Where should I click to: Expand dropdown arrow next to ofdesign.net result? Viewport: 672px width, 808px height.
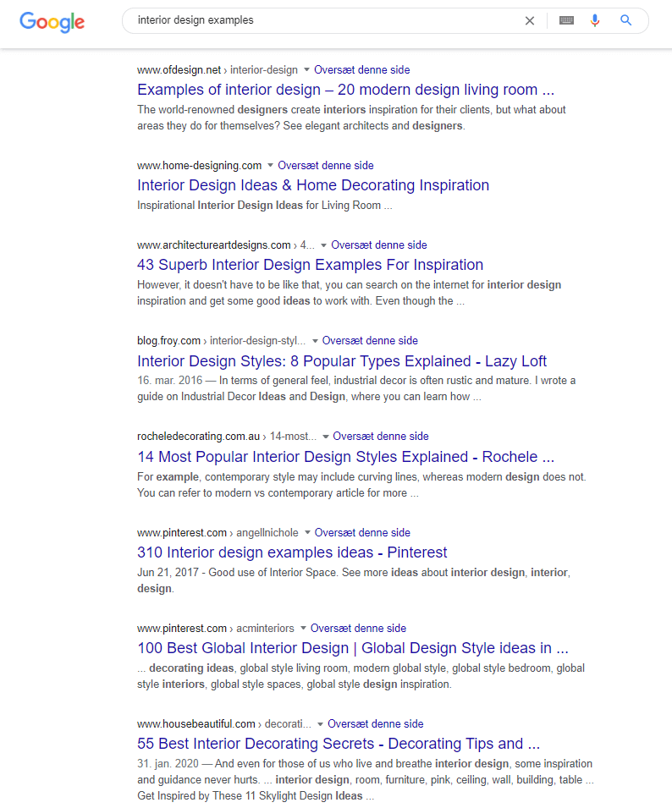click(x=306, y=69)
